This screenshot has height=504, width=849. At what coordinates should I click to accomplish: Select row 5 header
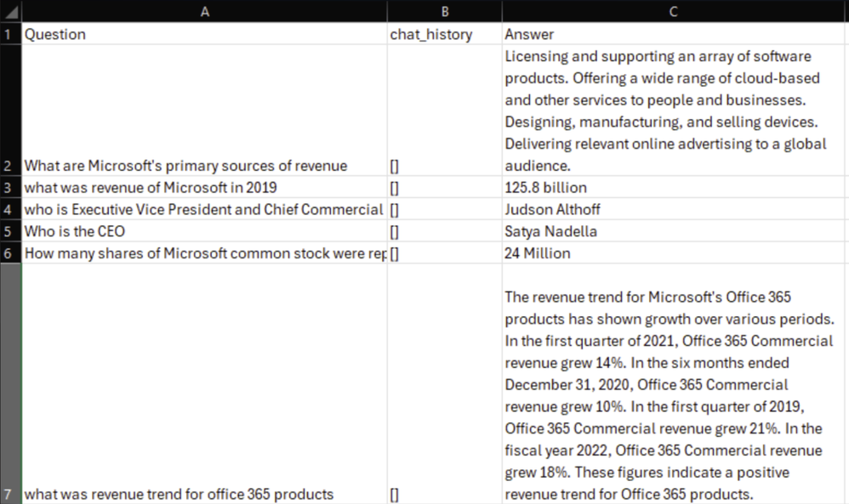(x=10, y=231)
